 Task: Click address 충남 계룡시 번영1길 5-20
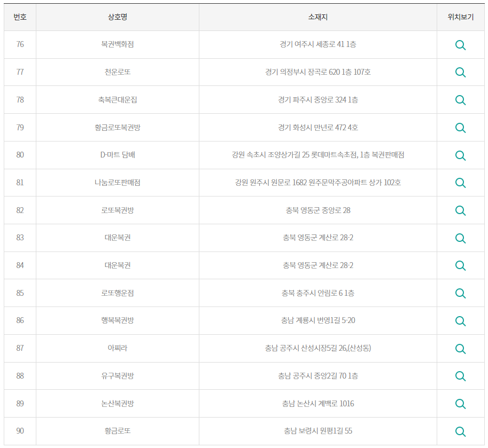(317, 320)
